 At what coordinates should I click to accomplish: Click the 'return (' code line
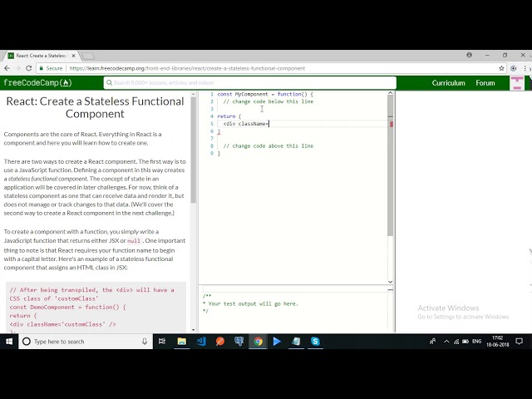[x=229, y=116]
